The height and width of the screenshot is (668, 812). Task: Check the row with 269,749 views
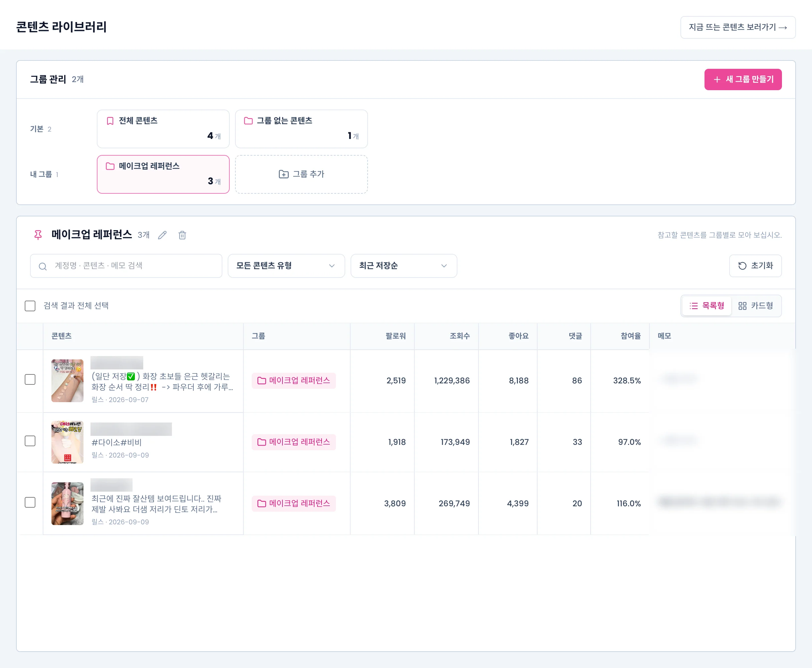[x=30, y=503]
